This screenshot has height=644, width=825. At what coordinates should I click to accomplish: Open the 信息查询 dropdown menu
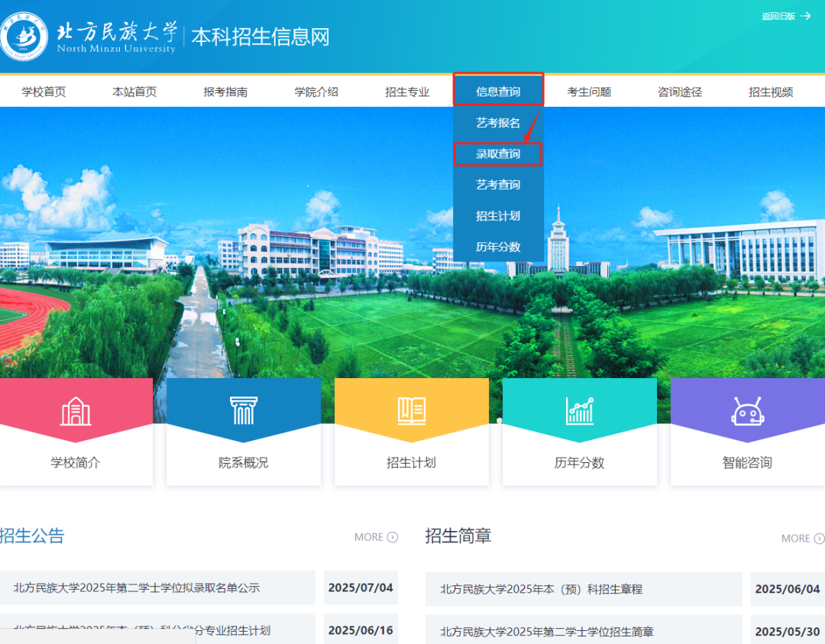[x=498, y=89]
